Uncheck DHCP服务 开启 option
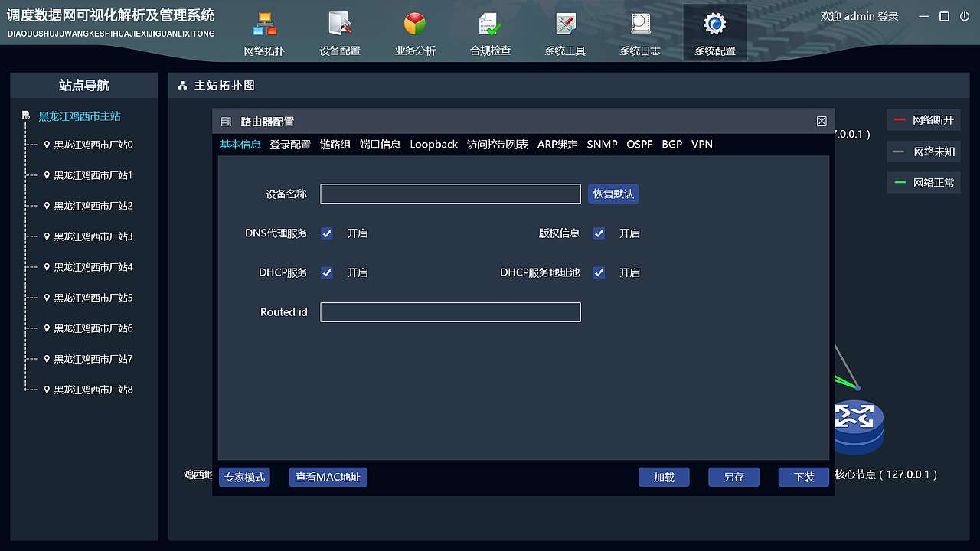The width and height of the screenshot is (980, 551). tap(327, 272)
